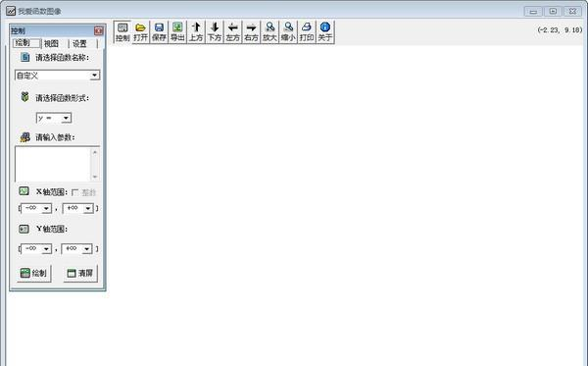The height and width of the screenshot is (366, 588).
Task: Open the 关于 about info icon
Action: pyautogui.click(x=325, y=31)
